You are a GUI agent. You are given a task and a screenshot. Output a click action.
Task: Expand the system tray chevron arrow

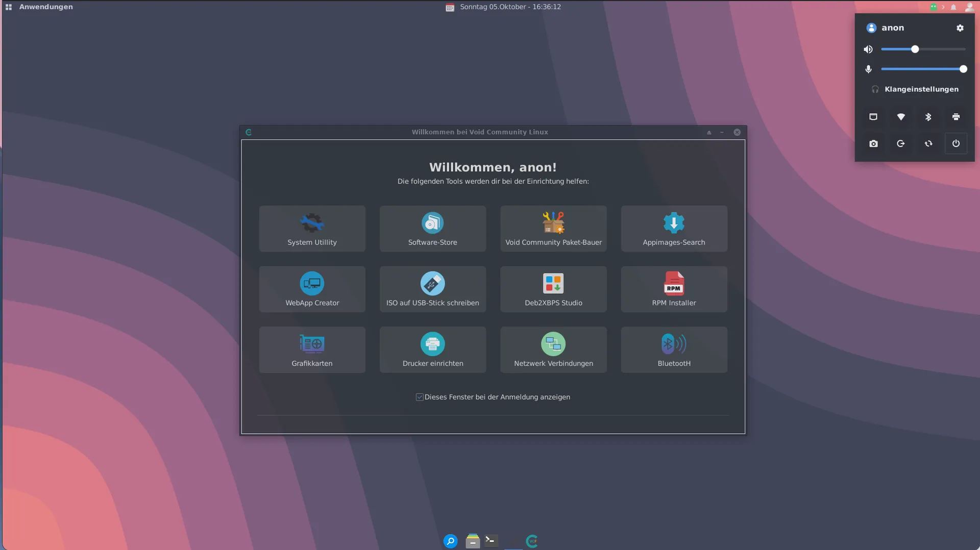(x=943, y=7)
